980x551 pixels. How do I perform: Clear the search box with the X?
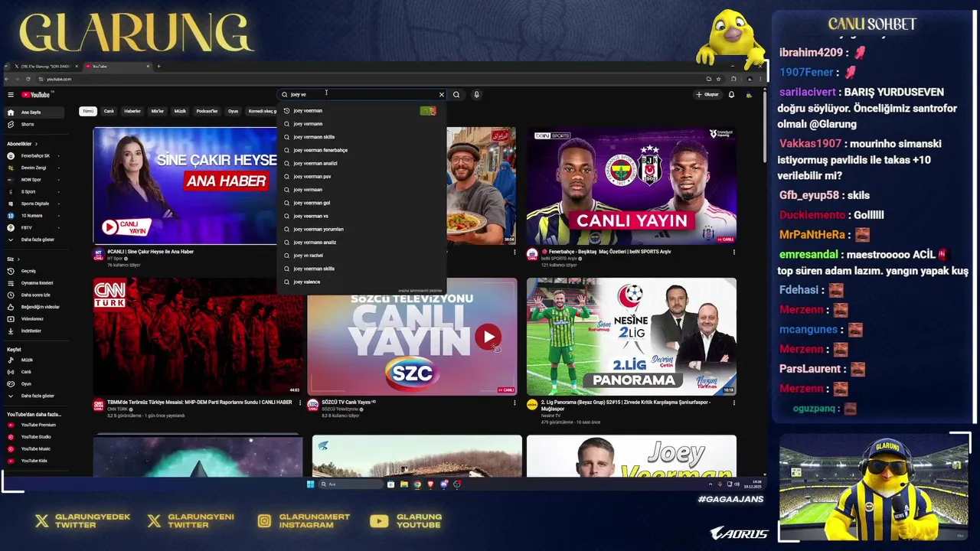click(x=441, y=95)
